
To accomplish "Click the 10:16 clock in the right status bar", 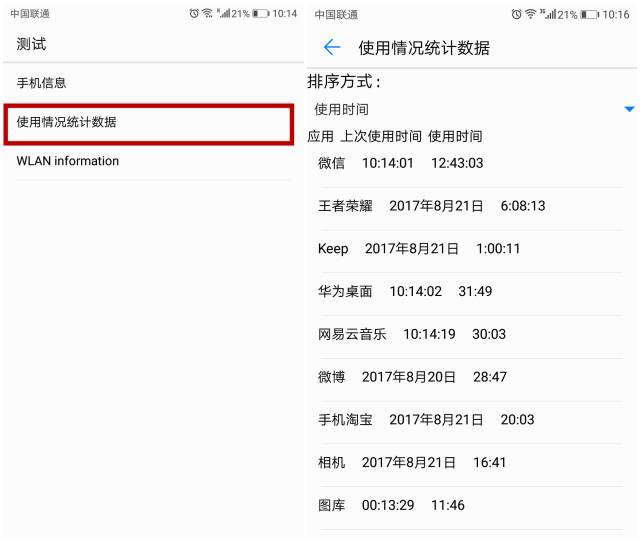I will coord(616,15).
